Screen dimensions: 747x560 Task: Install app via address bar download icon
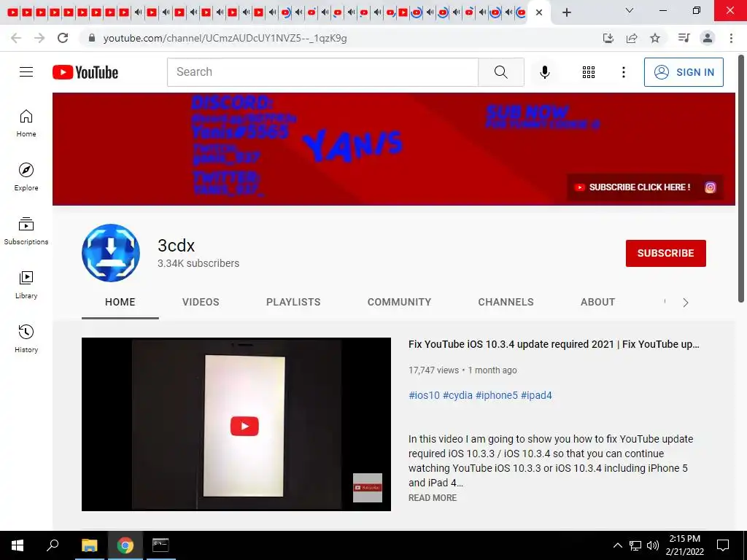coord(608,38)
